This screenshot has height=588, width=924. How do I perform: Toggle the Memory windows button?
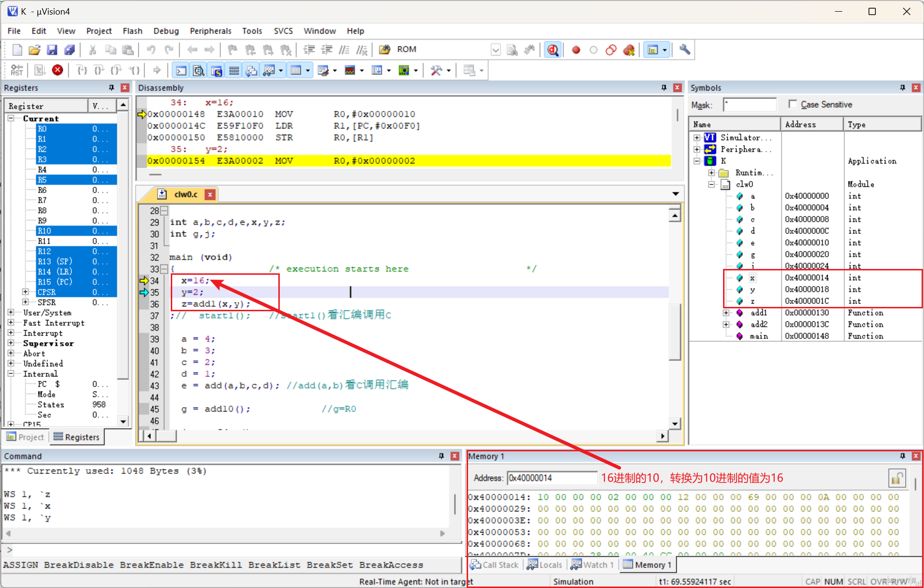click(295, 71)
